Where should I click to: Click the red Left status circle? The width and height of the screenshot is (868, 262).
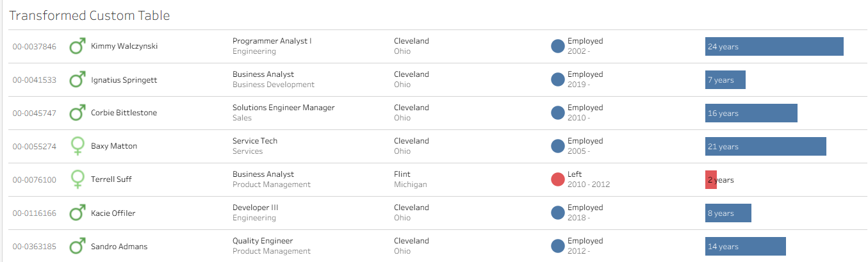pyautogui.click(x=558, y=179)
